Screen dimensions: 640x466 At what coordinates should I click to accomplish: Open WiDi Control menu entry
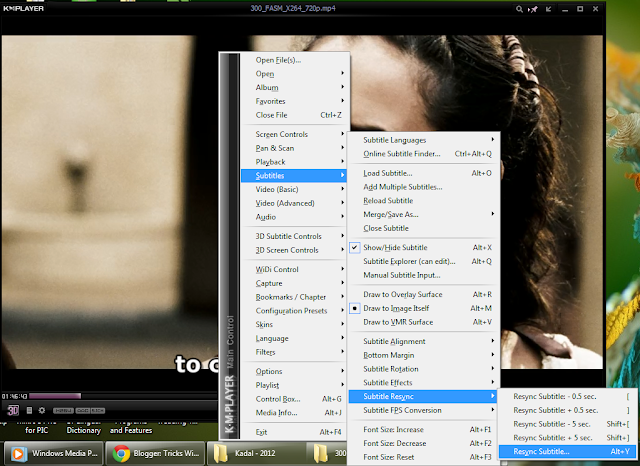pos(294,269)
